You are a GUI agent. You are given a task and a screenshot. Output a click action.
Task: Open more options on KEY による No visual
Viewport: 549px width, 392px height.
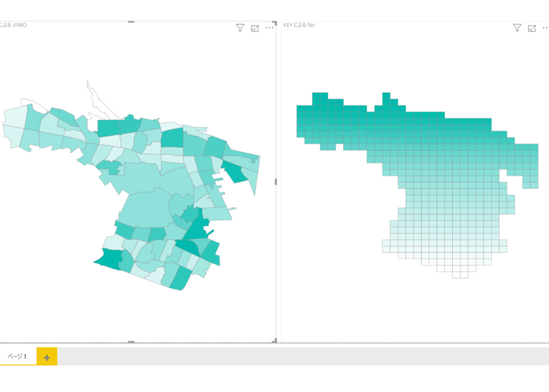545,28
